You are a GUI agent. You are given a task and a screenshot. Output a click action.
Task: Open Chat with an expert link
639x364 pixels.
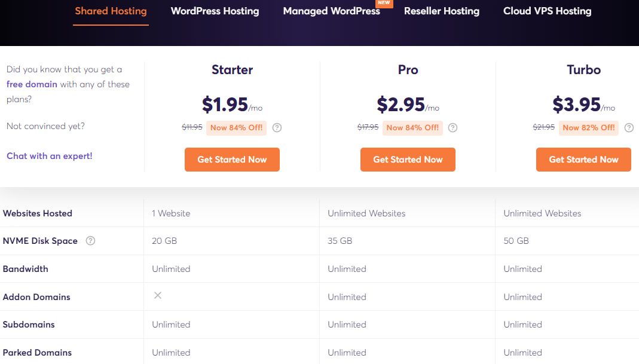pos(50,156)
